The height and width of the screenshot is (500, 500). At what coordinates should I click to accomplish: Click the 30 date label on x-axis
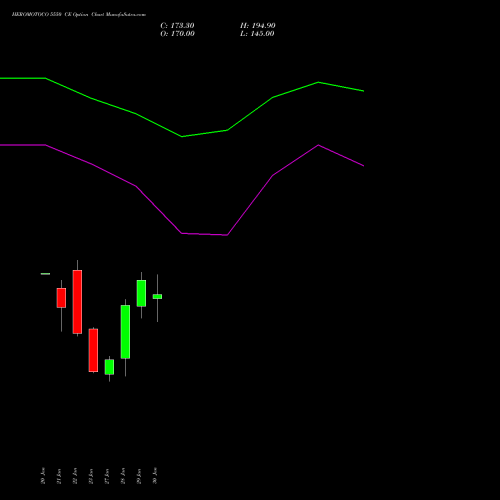pos(155,476)
